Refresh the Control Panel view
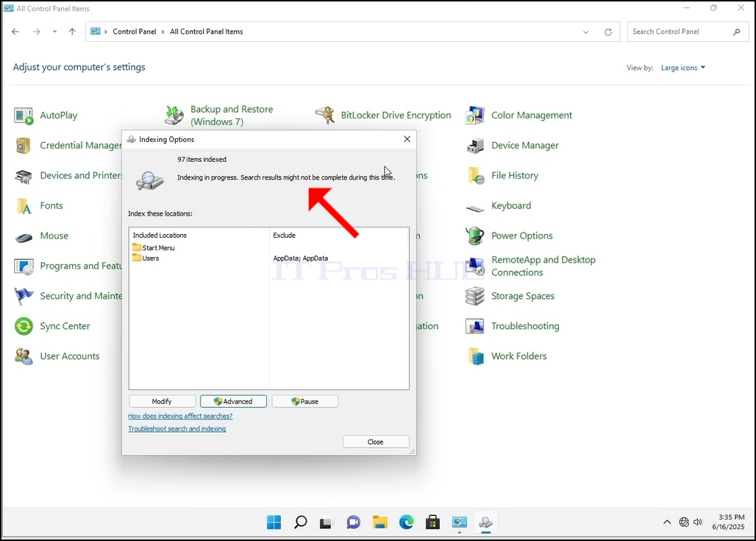The width and height of the screenshot is (756, 541). pos(608,32)
